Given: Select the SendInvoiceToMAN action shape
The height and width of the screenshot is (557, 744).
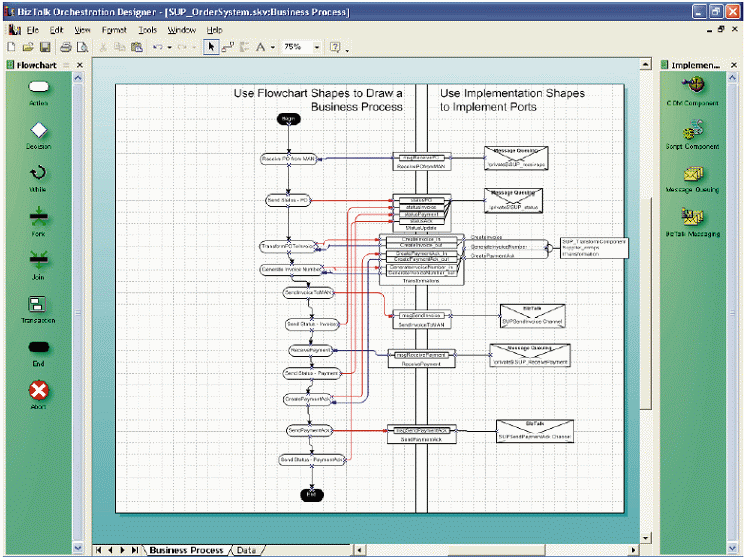Looking at the screenshot, I should coord(308,293).
